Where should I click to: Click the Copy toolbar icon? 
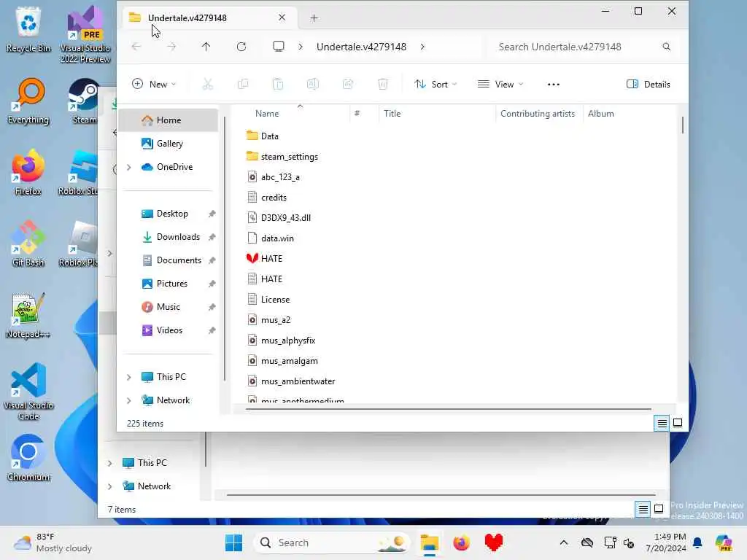point(243,85)
